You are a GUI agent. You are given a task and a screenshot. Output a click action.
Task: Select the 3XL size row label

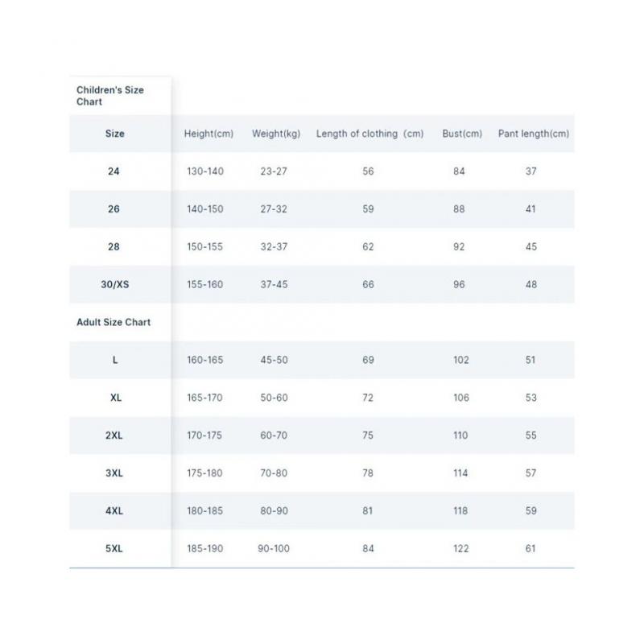coord(114,473)
